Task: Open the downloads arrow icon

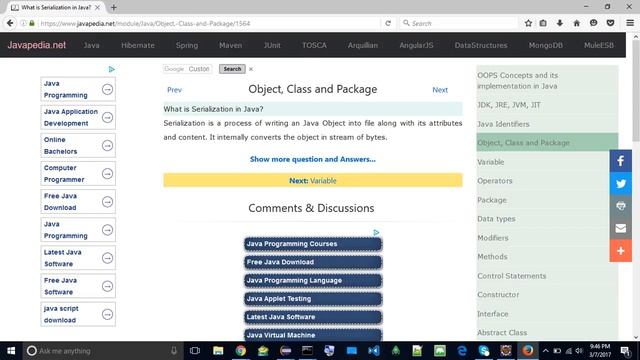Action: tap(560, 23)
